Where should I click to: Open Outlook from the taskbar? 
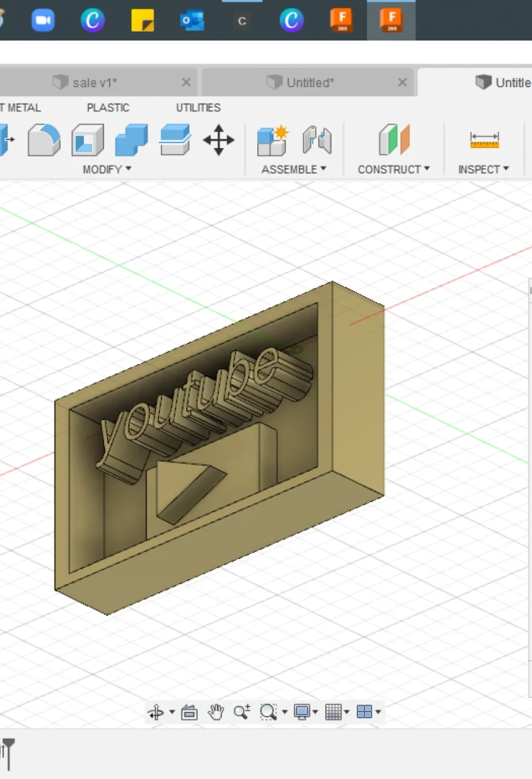tap(192, 21)
